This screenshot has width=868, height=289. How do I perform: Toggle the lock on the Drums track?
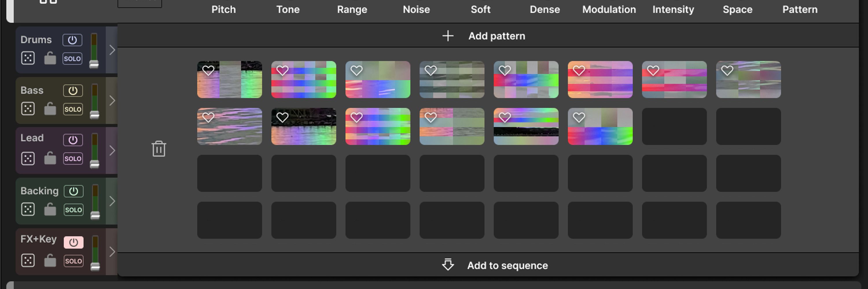pyautogui.click(x=50, y=58)
